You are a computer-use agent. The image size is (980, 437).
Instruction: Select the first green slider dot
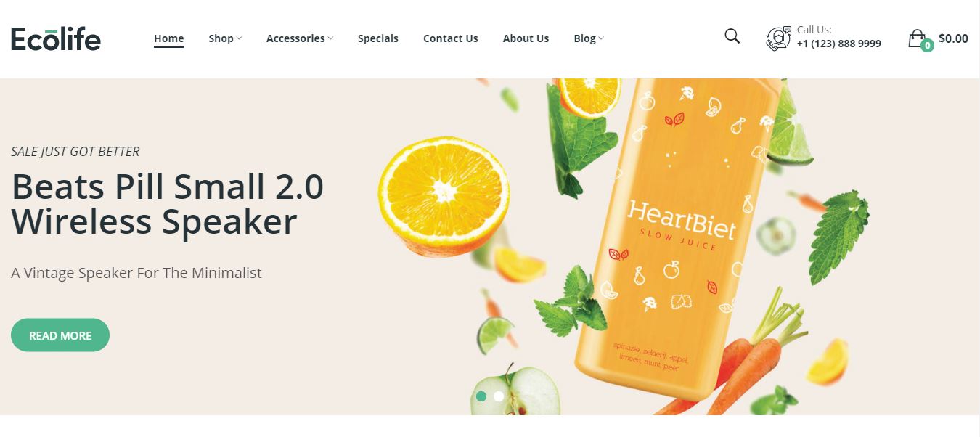pos(481,396)
